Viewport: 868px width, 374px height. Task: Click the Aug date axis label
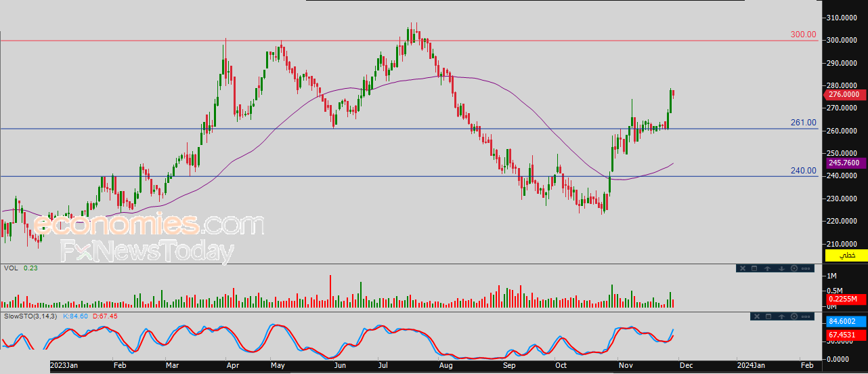[445, 365]
